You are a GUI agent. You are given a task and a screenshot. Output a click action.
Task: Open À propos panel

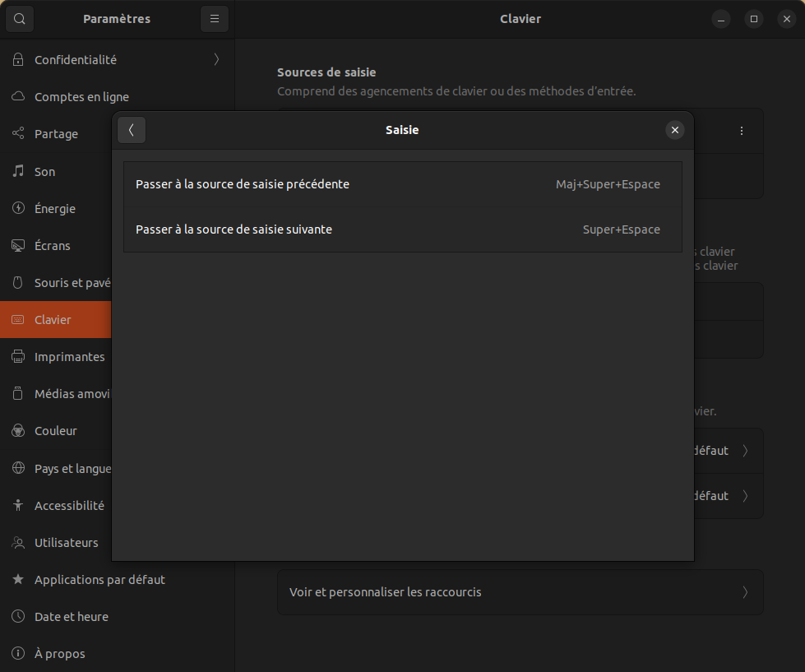coord(117,654)
